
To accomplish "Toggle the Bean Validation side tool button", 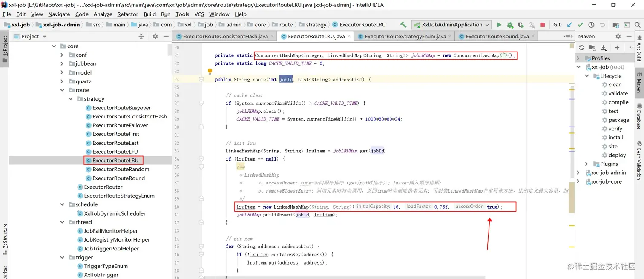I will 639,161.
